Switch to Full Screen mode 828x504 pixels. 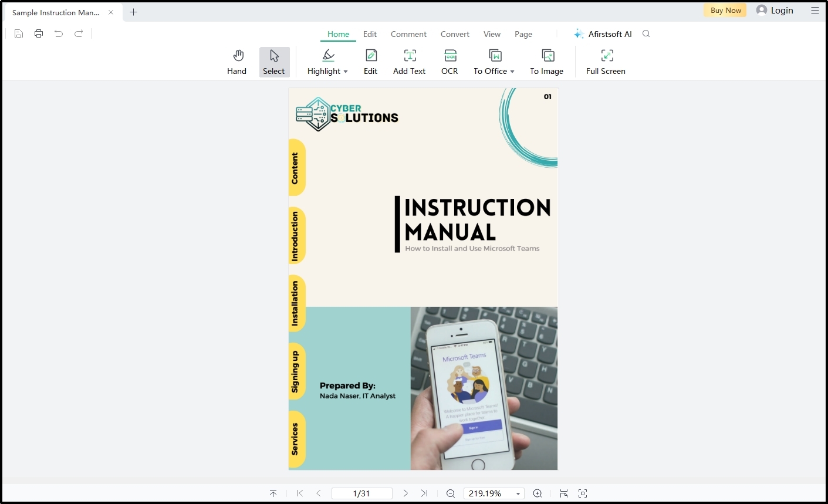(606, 62)
